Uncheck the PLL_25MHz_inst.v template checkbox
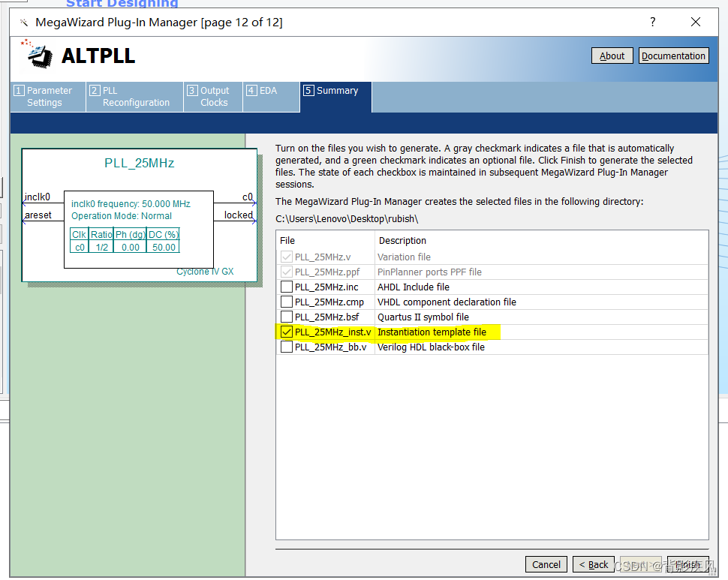Viewport: 728px width, 580px height. click(x=287, y=332)
